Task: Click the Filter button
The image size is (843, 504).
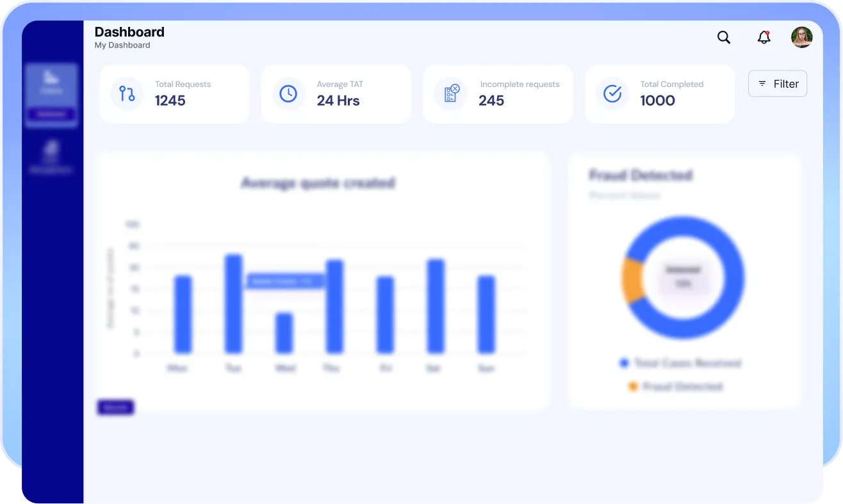Action: [x=778, y=84]
